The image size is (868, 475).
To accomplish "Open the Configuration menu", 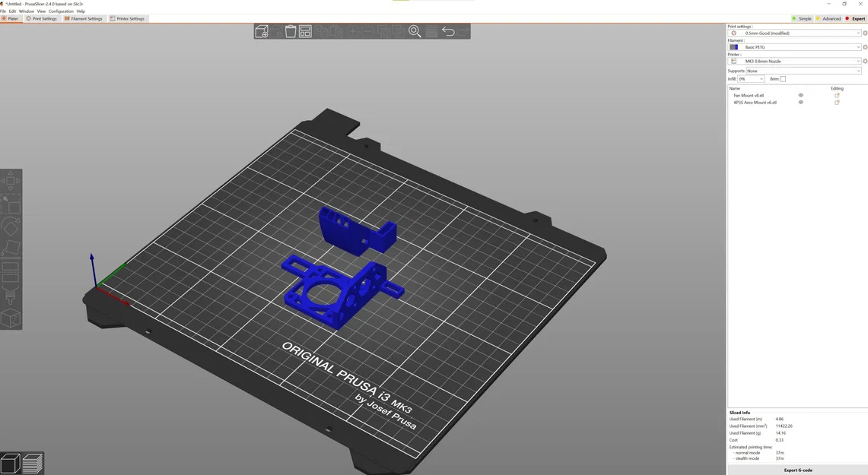I will click(61, 11).
